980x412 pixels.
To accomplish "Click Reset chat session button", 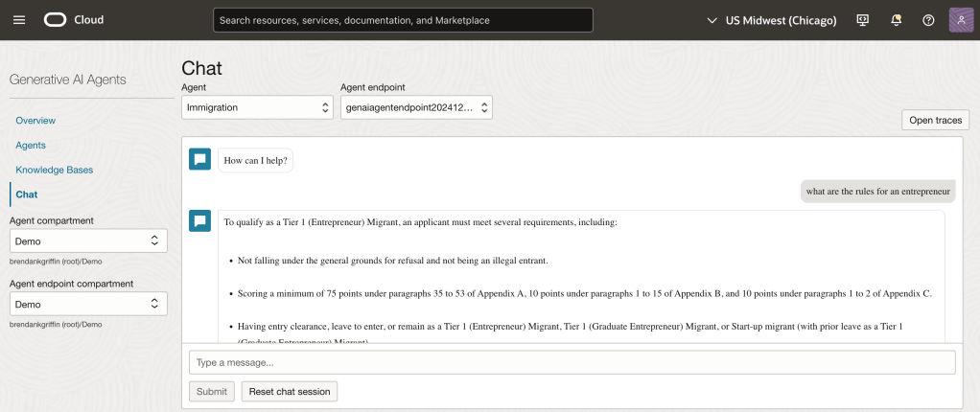I will tap(290, 391).
